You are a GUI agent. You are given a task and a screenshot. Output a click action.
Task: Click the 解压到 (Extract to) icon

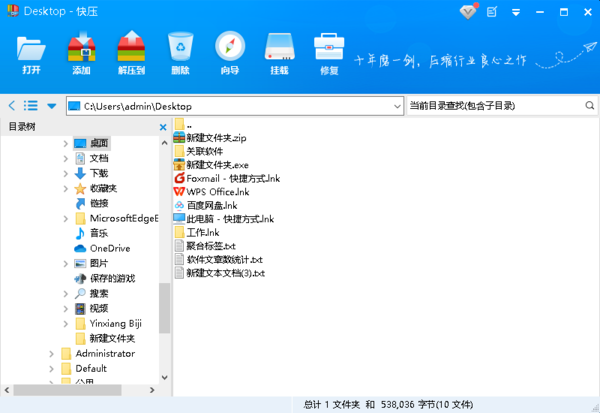(x=131, y=53)
